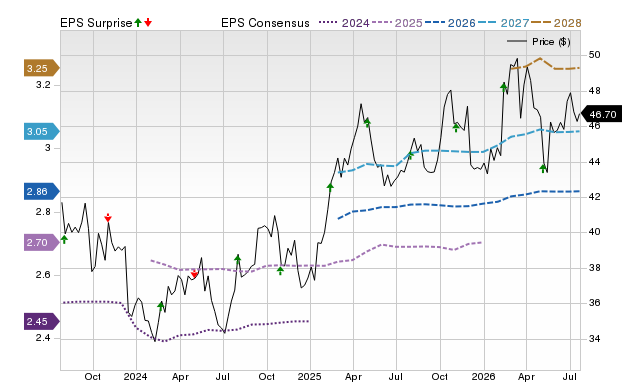Click the 2024 label on the date axis
Screen dimensions: 640x382
[136, 376]
